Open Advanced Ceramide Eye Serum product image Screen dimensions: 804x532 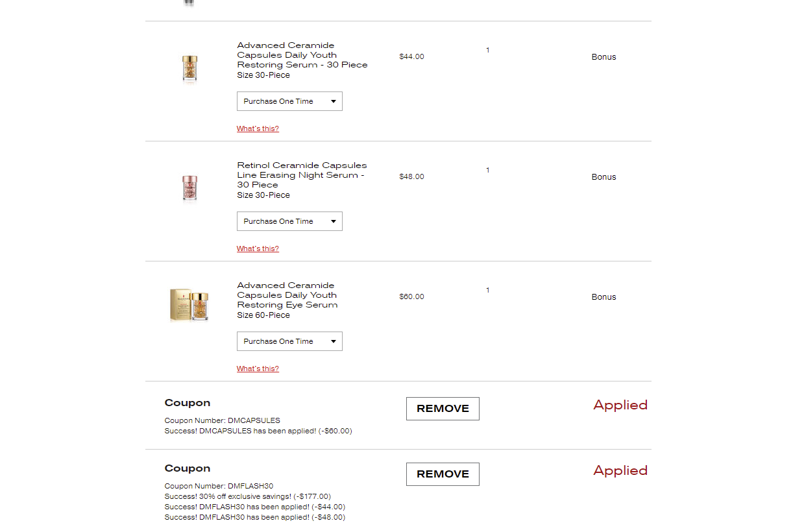189,305
